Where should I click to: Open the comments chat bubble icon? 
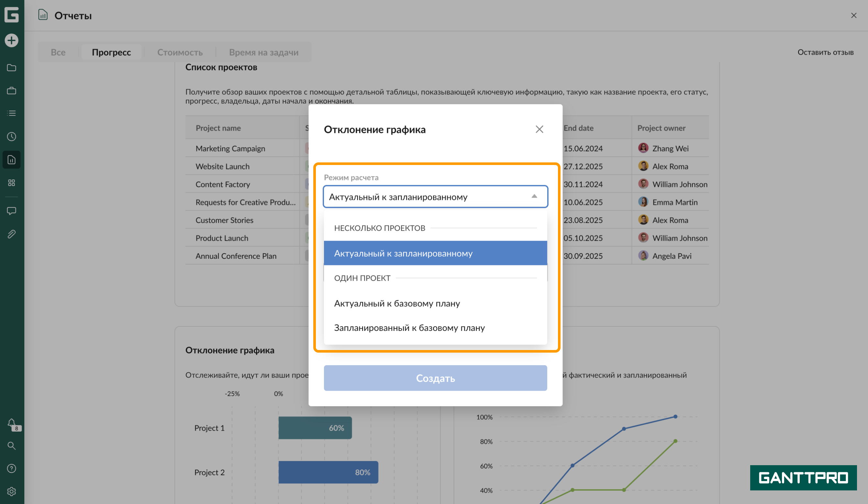[12, 211]
